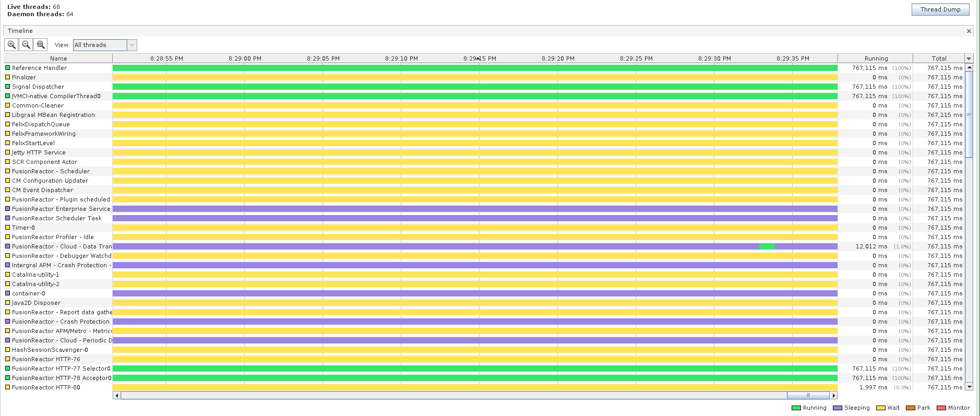980x416 pixels.
Task: Click the state icon of JVMCI-native CompilerThread0
Action: (x=8, y=96)
